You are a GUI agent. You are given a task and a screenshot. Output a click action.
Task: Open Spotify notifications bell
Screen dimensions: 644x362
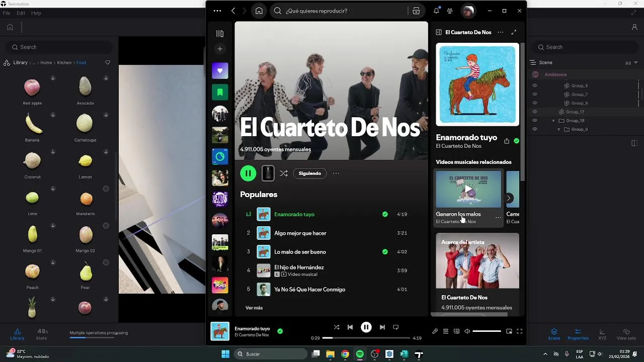436,11
